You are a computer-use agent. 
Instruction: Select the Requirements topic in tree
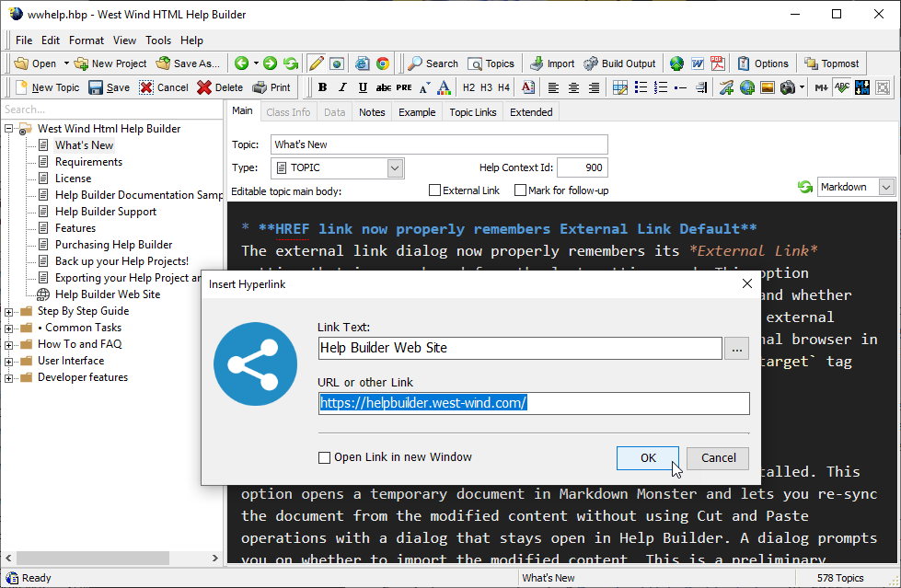(x=88, y=162)
